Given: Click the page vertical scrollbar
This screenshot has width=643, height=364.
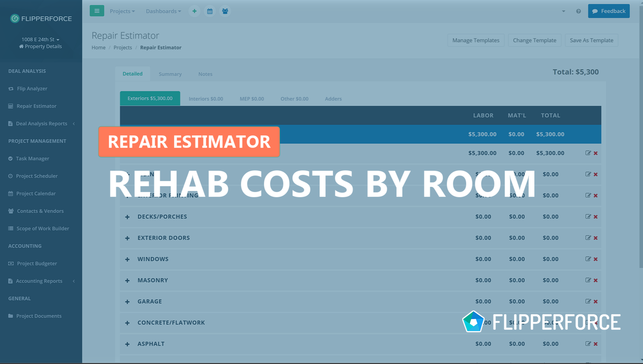Looking at the screenshot, I should click(x=641, y=137).
